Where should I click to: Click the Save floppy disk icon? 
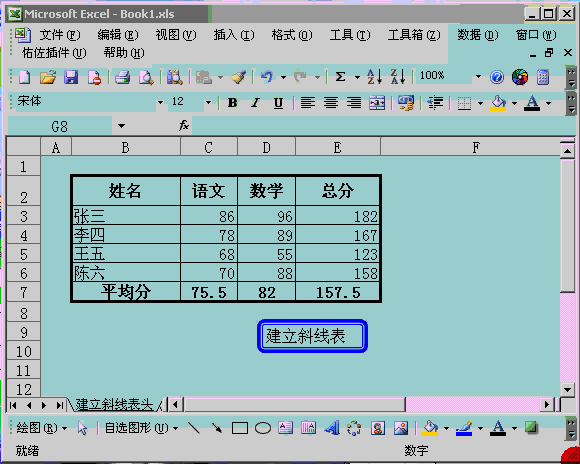(x=71, y=77)
